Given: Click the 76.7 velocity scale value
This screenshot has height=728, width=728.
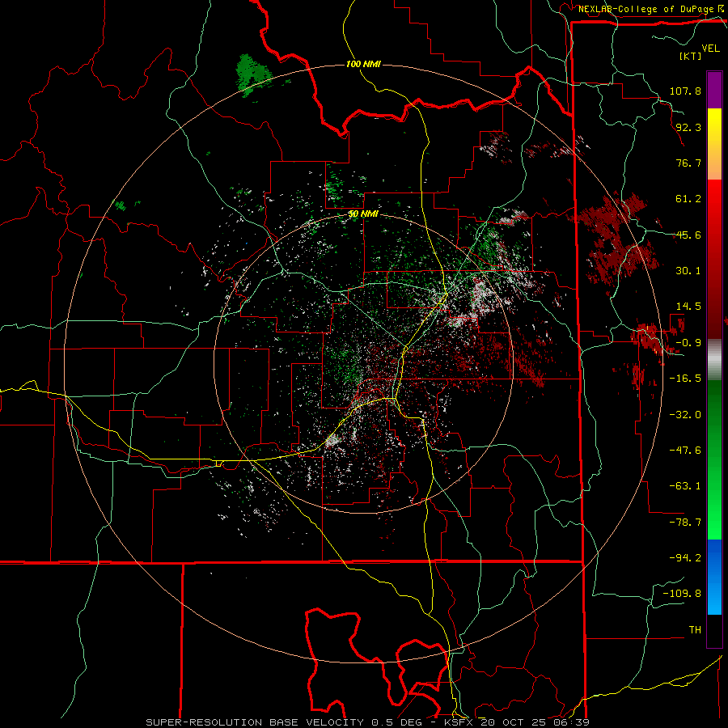Looking at the screenshot, I should click(x=688, y=163).
